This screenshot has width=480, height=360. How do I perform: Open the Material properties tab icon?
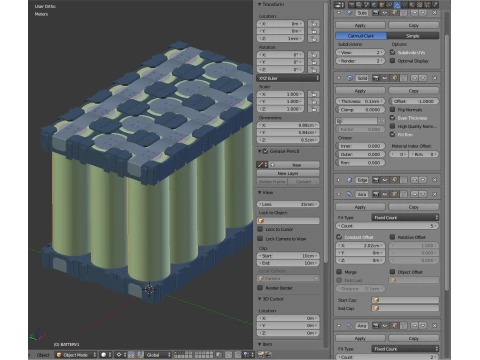[412, 5]
